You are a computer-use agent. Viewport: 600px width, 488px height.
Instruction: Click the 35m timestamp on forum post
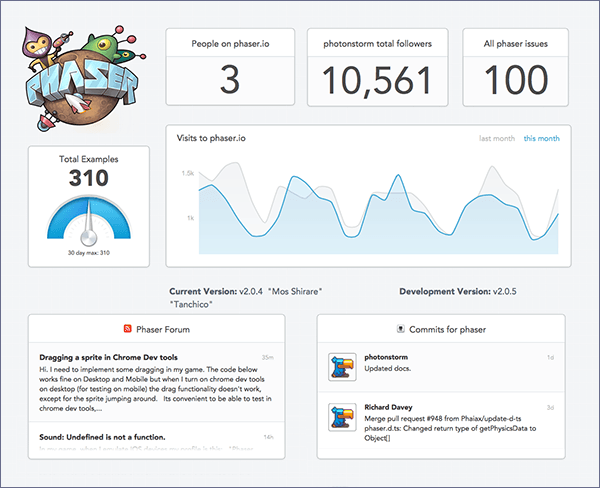[x=267, y=357]
